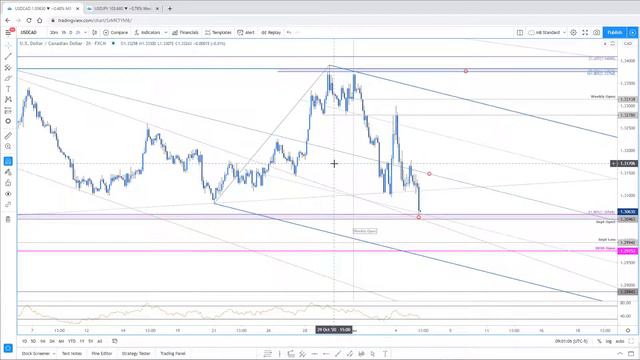The width and height of the screenshot is (640, 360).
Task: Open the browser home page
Action: [40, 20]
